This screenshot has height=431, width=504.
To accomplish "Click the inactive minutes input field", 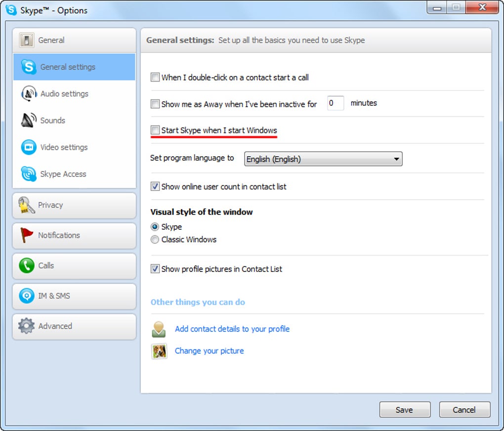I will pyautogui.click(x=336, y=103).
